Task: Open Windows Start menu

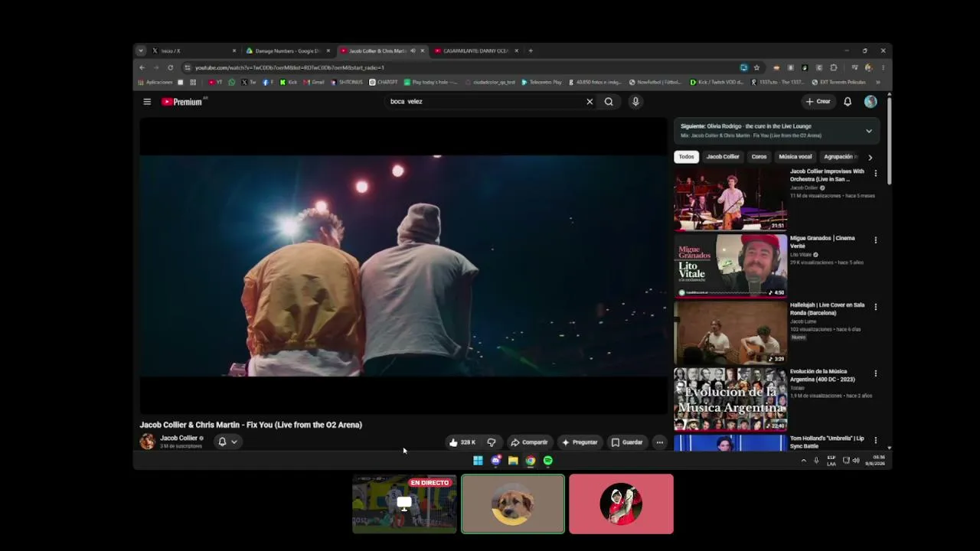Action: point(478,461)
